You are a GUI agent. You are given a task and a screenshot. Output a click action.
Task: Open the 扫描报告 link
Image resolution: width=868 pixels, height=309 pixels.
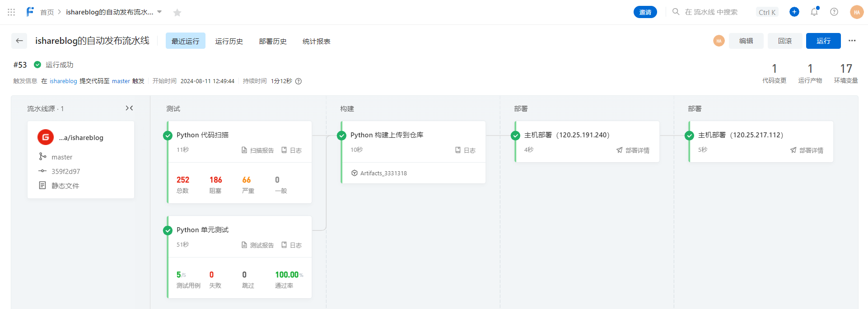click(x=258, y=150)
